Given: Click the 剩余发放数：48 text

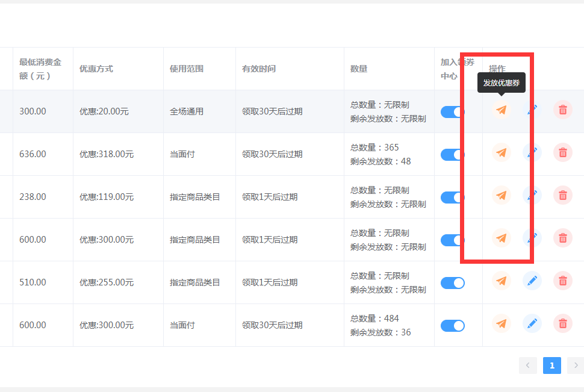Looking at the screenshot, I should click(x=381, y=161).
